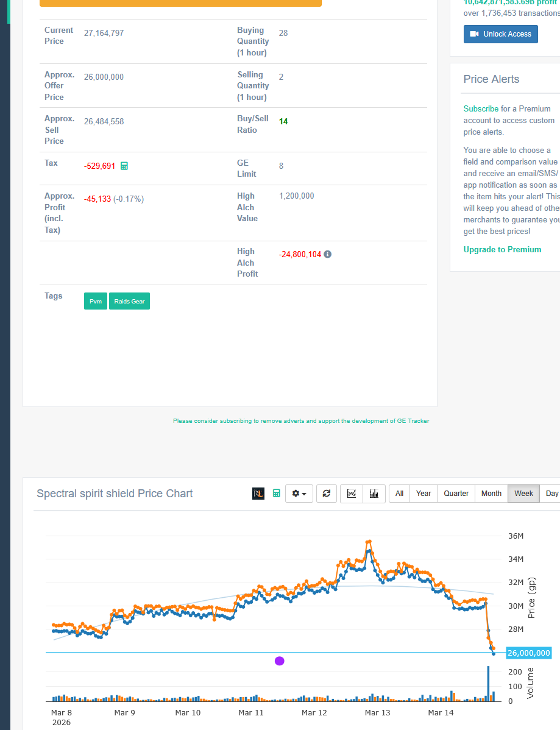
Task: Click the High Alch Value 1,200,000
Action: pyautogui.click(x=297, y=196)
